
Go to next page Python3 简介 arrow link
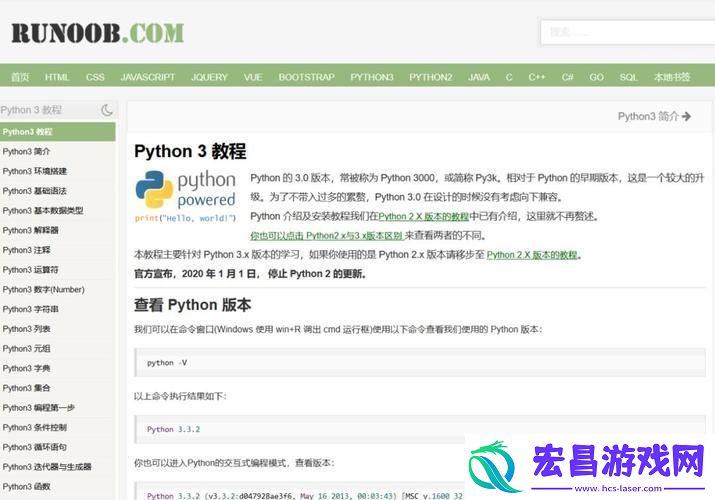[x=654, y=116]
